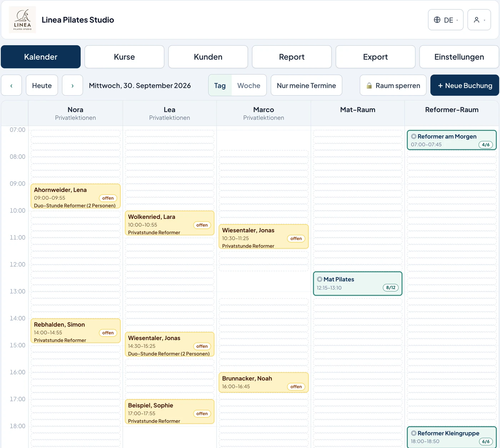
Task: Click offen badge on Ahornweider, Lena
Action: (108, 198)
